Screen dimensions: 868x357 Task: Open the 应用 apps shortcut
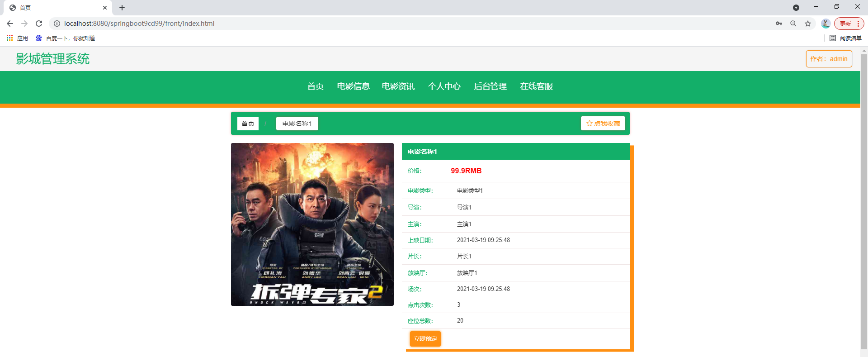coord(17,38)
